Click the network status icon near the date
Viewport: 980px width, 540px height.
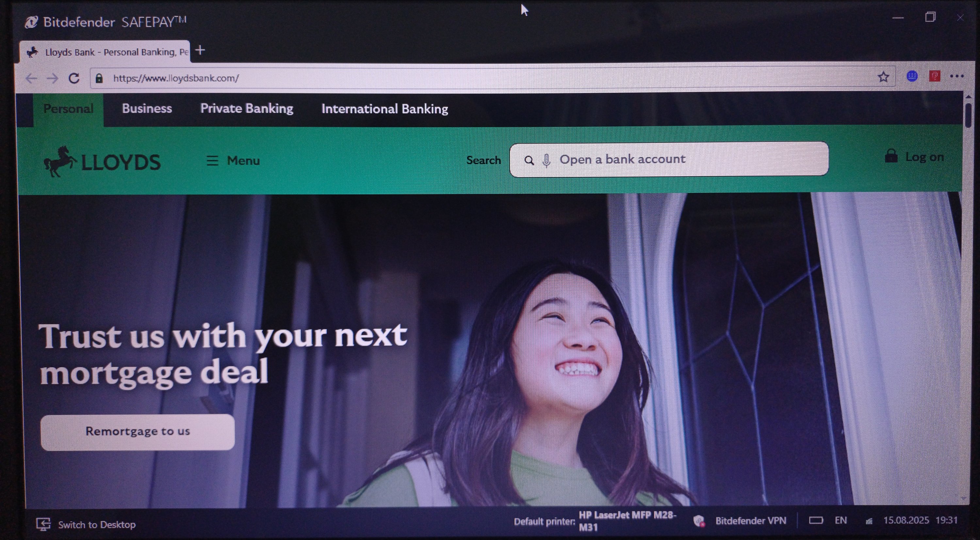(869, 521)
